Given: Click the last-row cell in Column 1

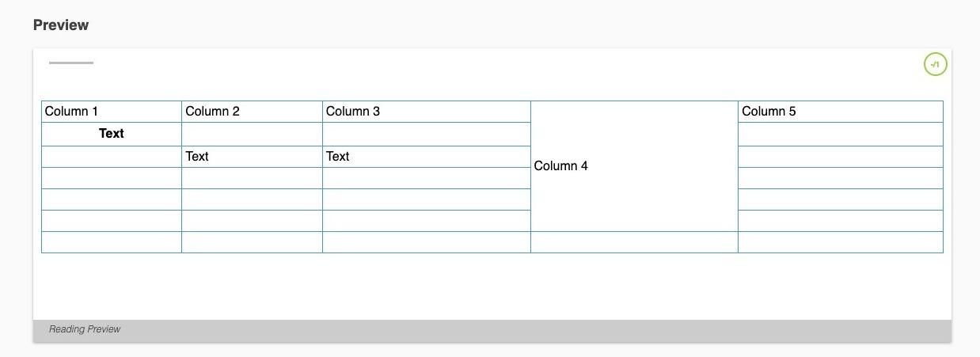Looking at the screenshot, I should point(112,242).
